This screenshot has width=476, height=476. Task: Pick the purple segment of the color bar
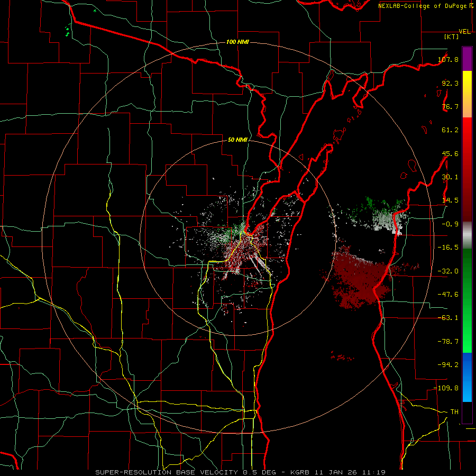click(467, 59)
